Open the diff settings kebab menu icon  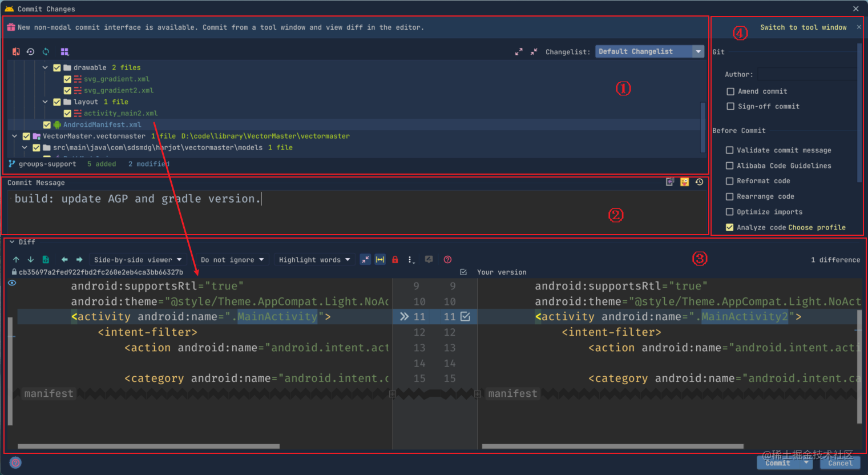click(411, 259)
